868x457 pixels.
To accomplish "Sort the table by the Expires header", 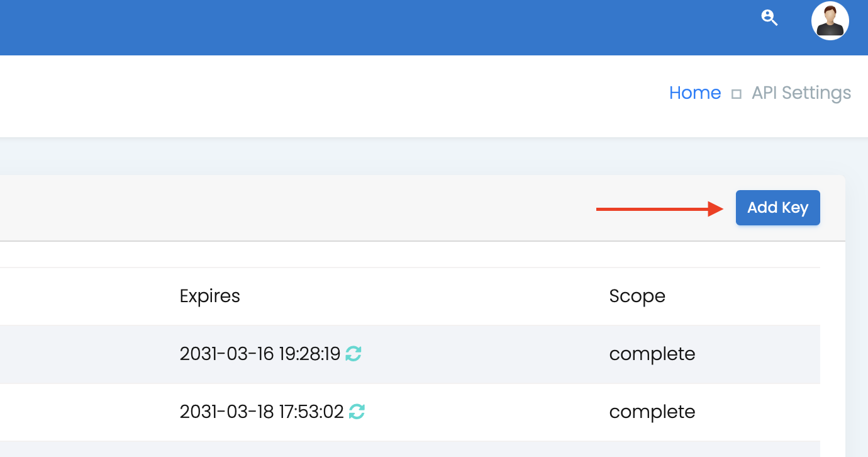I will [x=210, y=296].
